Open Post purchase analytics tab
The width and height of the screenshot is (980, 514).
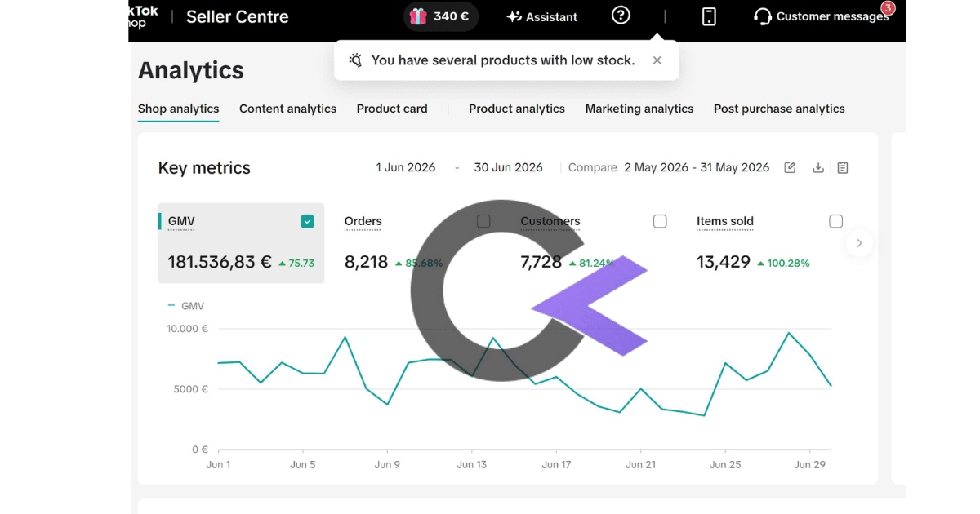click(x=779, y=109)
